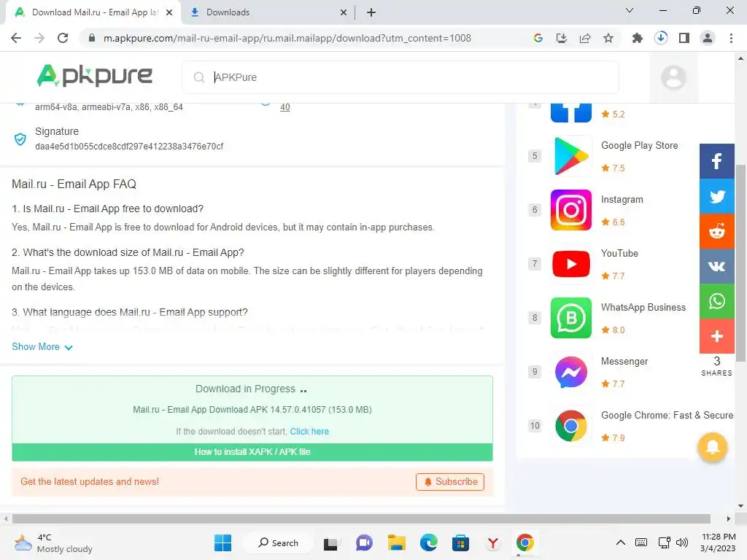Open the Yandex browser taskbar icon
The height and width of the screenshot is (560, 747).
[x=492, y=542]
